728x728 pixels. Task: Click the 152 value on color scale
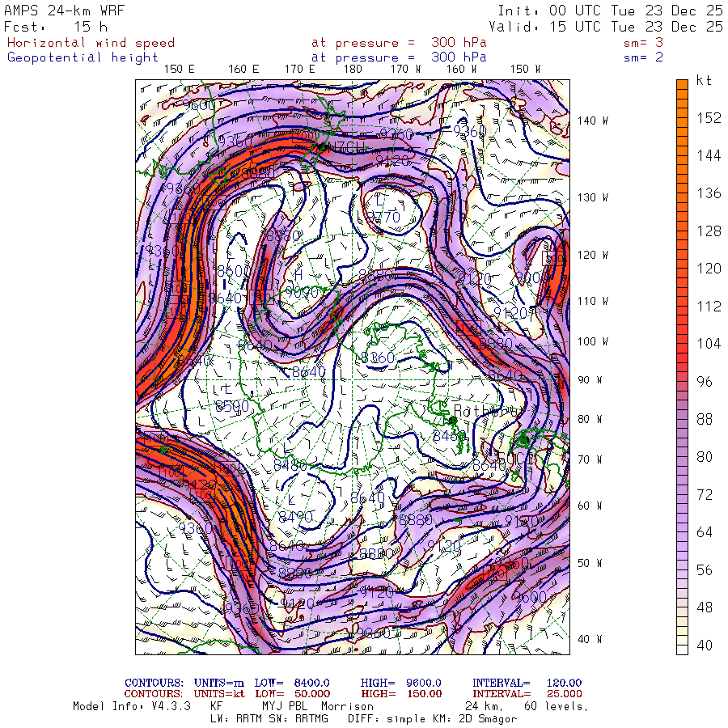coord(709,118)
